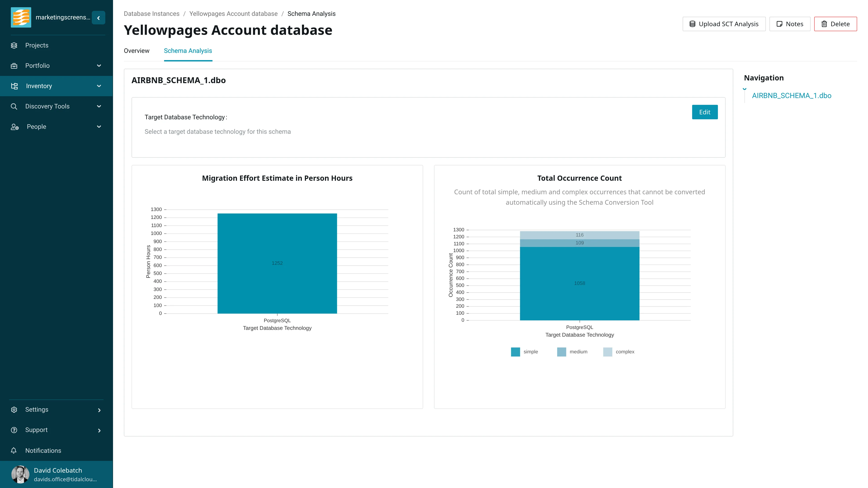Click the 1058 simple occurrences bar segment

(x=580, y=284)
